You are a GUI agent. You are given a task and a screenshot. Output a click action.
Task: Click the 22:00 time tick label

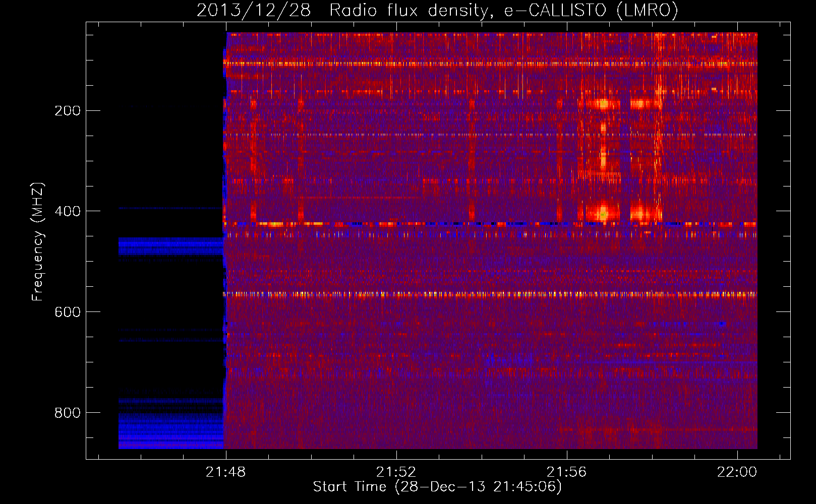(x=737, y=472)
